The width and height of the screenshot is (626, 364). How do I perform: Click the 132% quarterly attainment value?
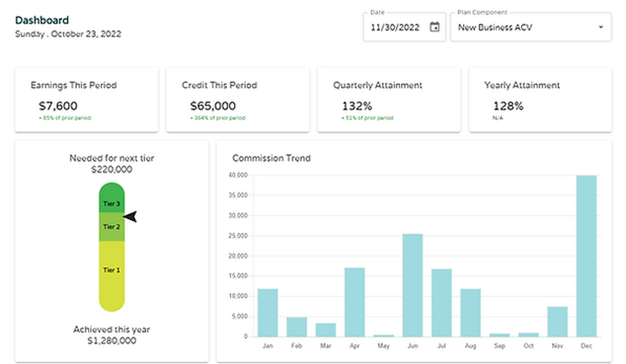(x=357, y=106)
